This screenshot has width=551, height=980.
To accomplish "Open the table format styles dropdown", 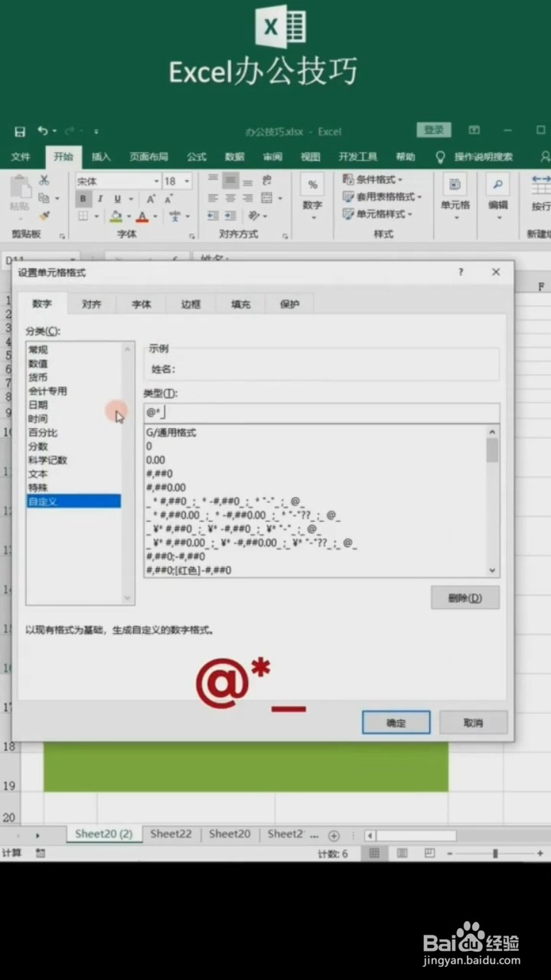I will [382, 197].
